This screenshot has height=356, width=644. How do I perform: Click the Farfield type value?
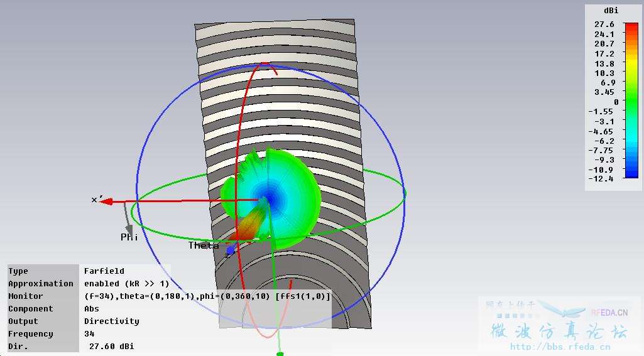104,271
